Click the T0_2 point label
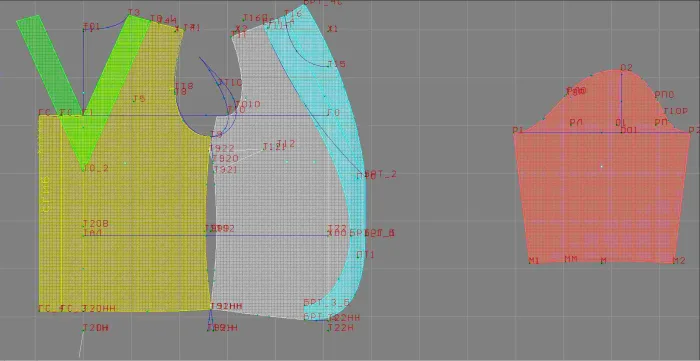This screenshot has width=700, height=361. [x=96, y=168]
